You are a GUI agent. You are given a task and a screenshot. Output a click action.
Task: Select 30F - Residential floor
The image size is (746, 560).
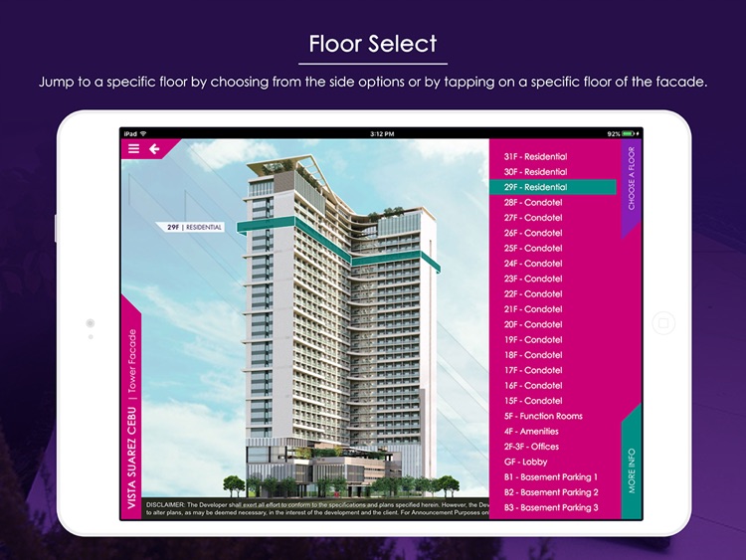[535, 172]
